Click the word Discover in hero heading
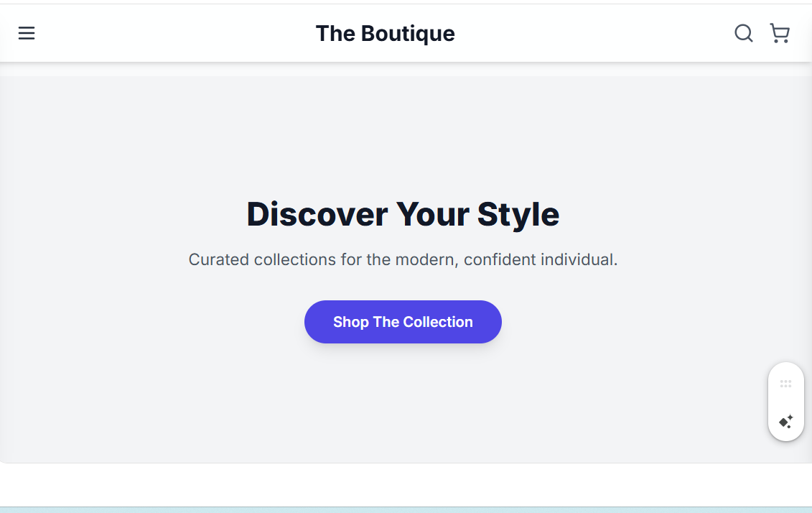812x513 pixels. click(x=317, y=214)
